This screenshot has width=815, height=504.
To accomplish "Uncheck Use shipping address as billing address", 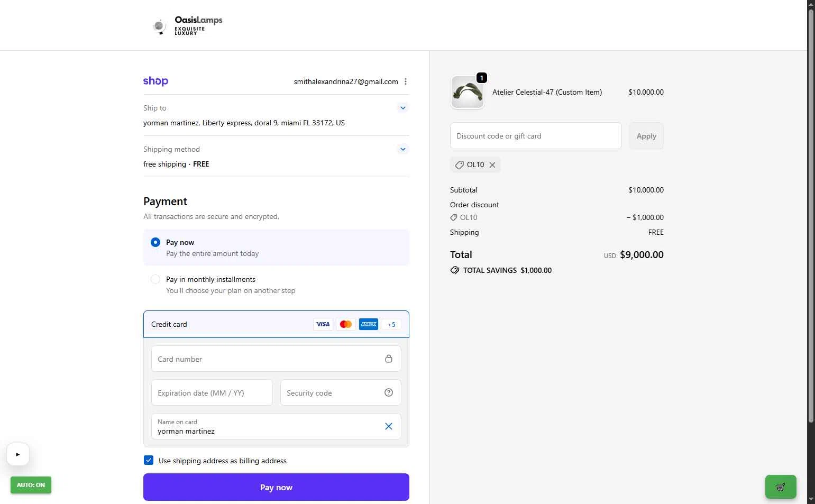I will (149, 461).
